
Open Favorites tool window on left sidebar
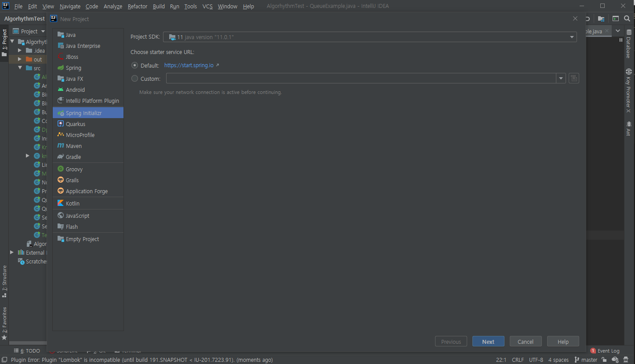pos(4,324)
